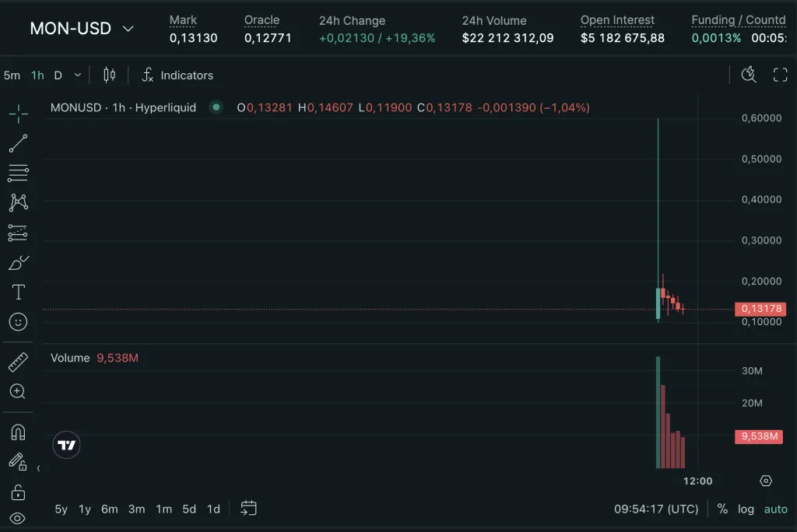Open the emoji icons tool
Image resolution: width=797 pixels, height=532 pixels.
[19, 322]
